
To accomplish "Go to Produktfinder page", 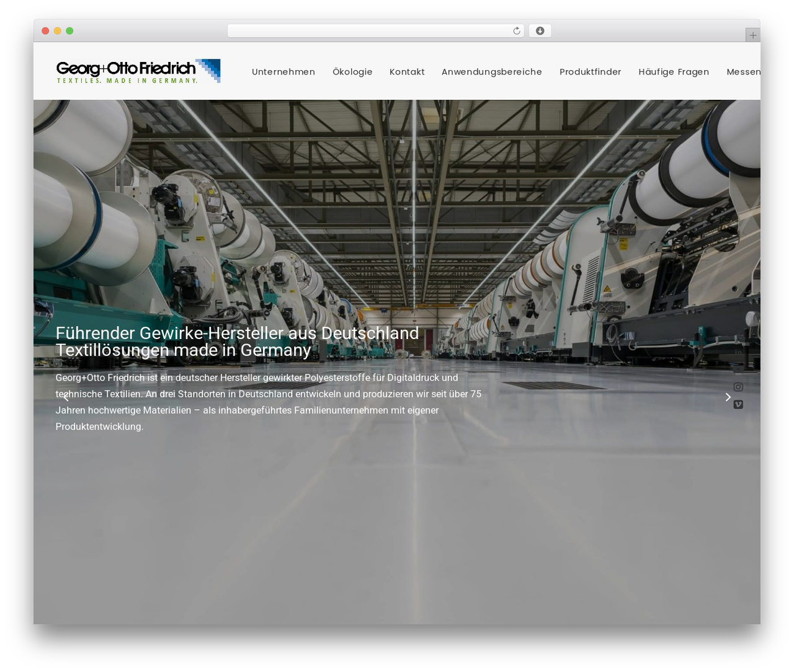I will click(x=591, y=72).
